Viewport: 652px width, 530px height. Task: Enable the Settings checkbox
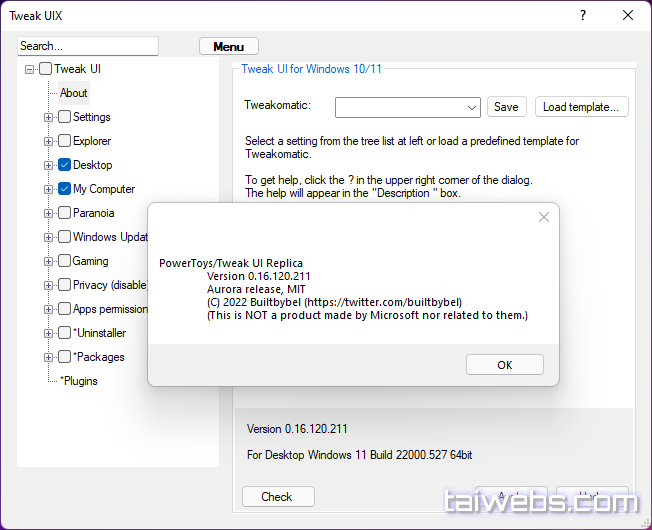point(64,117)
